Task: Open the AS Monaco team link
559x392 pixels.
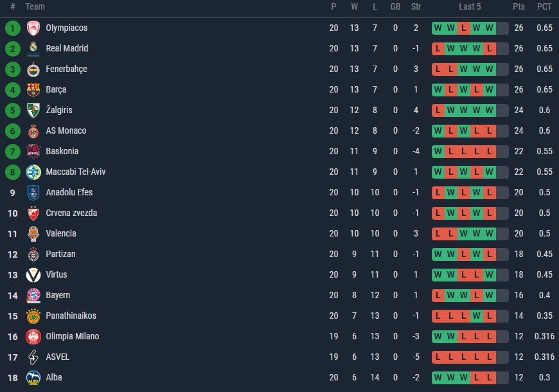Action: tap(66, 130)
